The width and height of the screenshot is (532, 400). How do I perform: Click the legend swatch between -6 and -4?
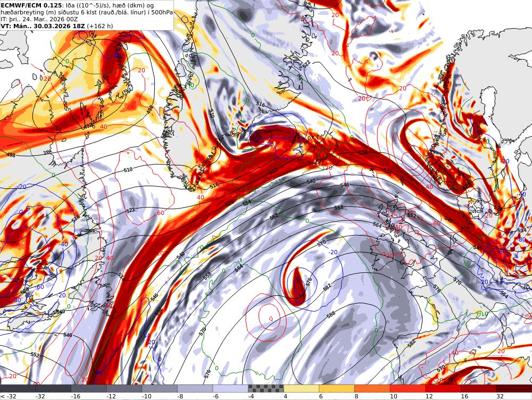click(231, 388)
